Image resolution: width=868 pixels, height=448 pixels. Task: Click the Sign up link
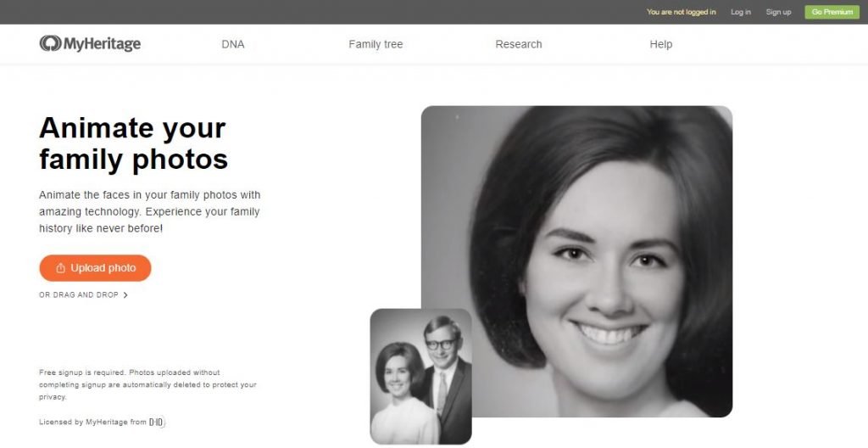[x=778, y=12]
